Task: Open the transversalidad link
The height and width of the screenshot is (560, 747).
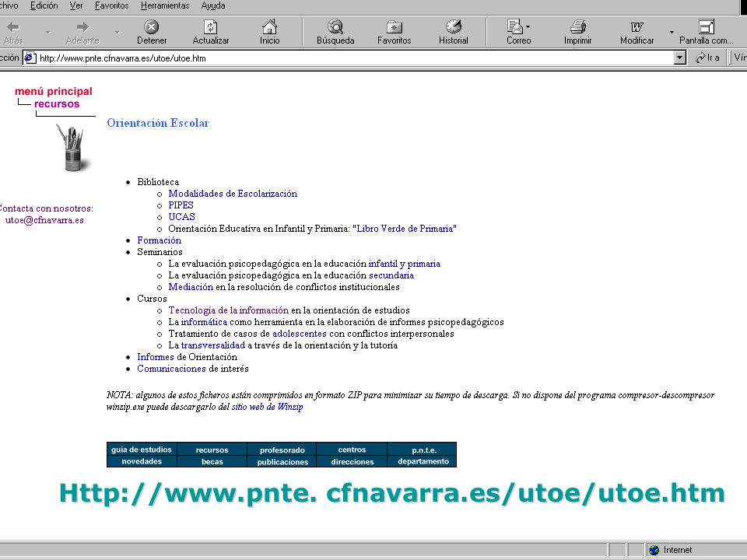Action: [213, 345]
